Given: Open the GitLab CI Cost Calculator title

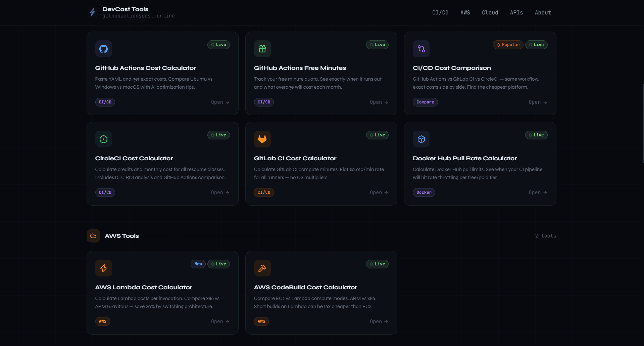Looking at the screenshot, I should pyautogui.click(x=295, y=158).
